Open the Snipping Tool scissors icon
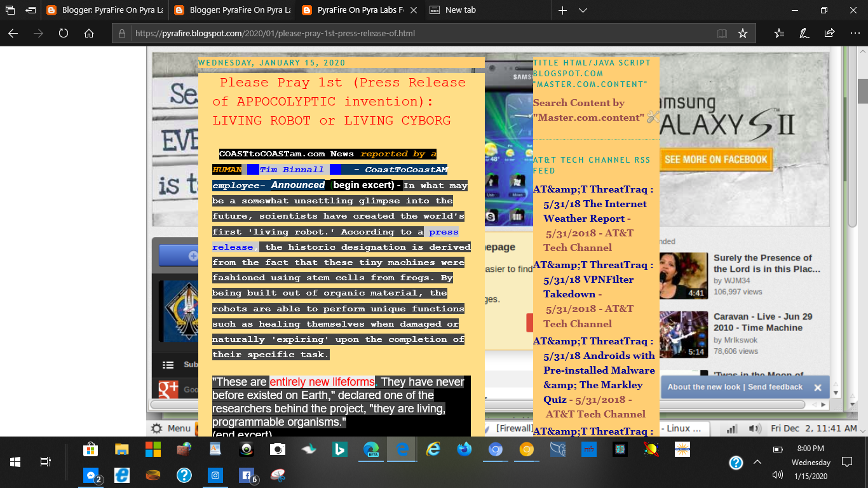Screen dimensions: 868x488 (278, 475)
